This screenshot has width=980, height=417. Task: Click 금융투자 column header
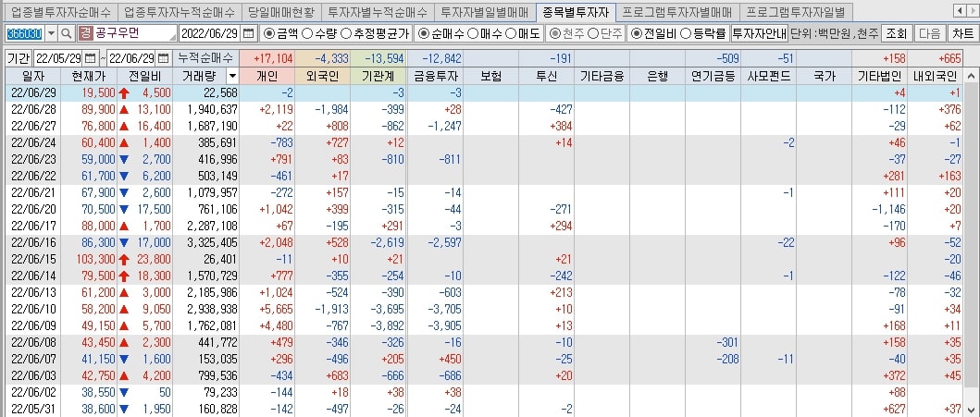pyautogui.click(x=436, y=77)
